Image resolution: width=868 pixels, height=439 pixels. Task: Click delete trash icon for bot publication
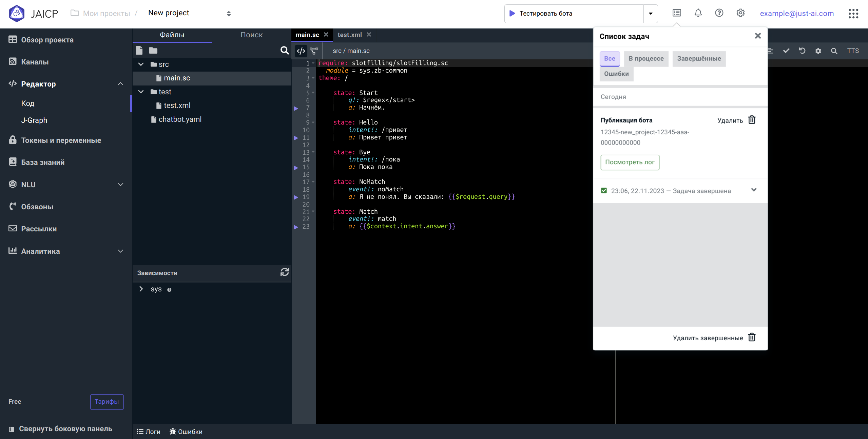[x=752, y=120]
